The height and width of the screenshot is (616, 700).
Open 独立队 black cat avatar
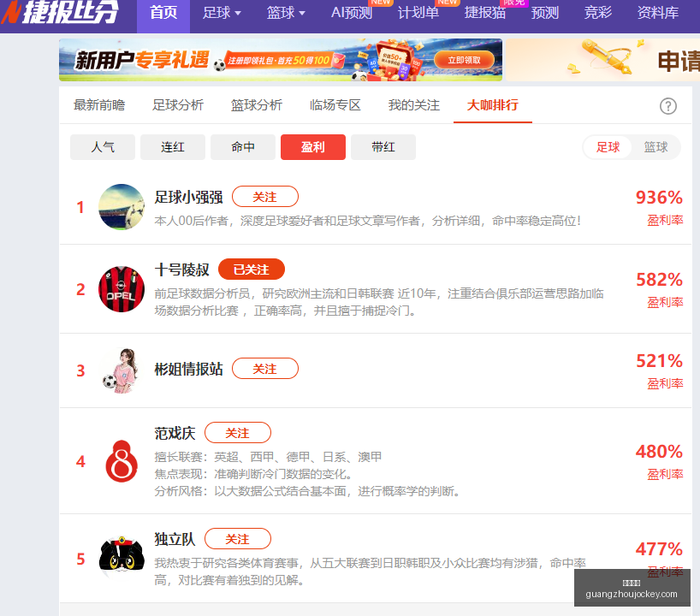tap(122, 558)
